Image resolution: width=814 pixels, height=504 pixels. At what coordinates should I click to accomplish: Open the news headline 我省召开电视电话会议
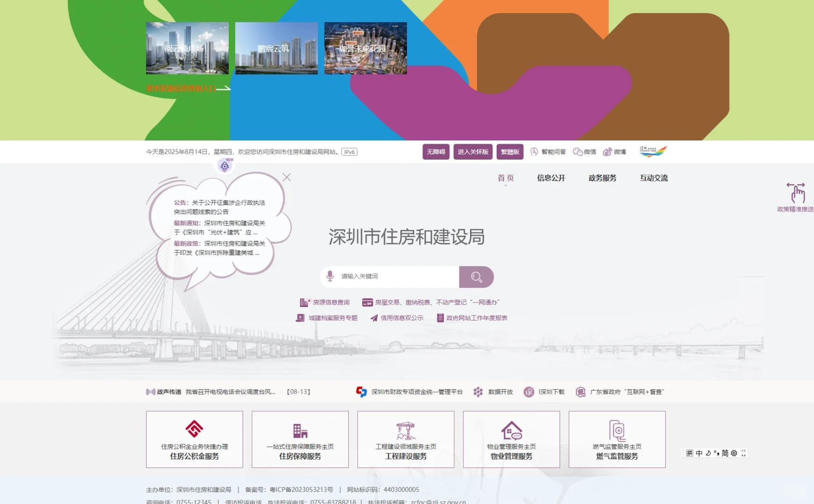pyautogui.click(x=231, y=392)
